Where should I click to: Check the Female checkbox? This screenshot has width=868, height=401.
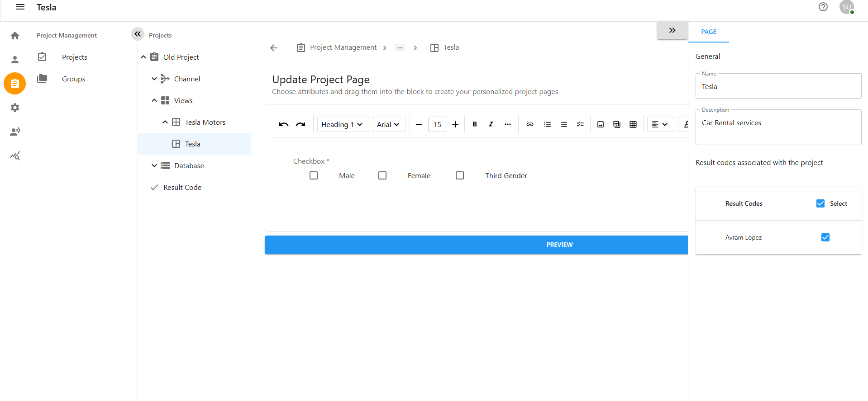pos(382,175)
